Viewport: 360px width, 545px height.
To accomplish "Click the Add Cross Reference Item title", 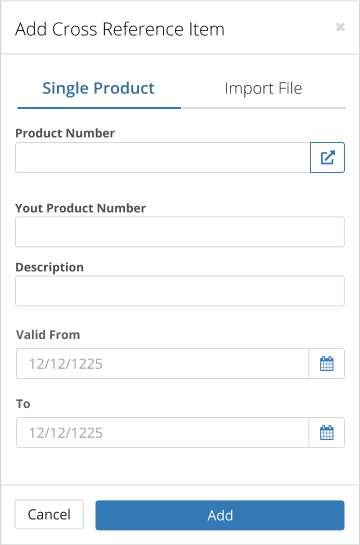I will [120, 29].
